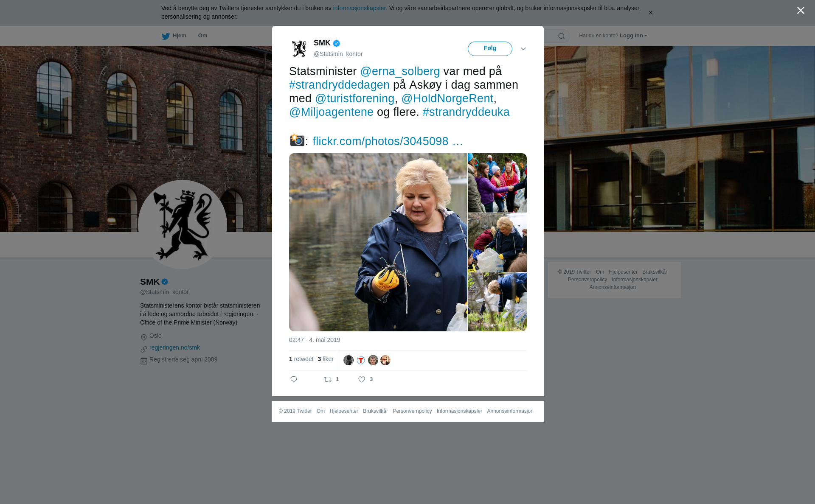815x504 pixels.
Task: Like the tweet with the heart icon
Action: 362,379
